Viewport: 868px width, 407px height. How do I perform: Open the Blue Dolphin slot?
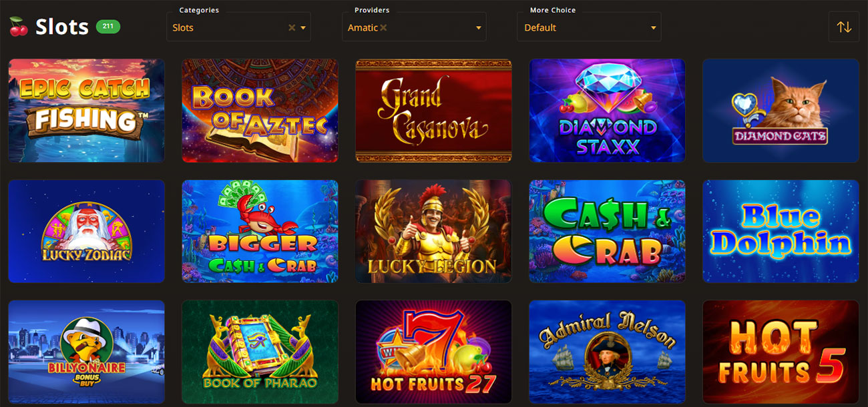(781, 231)
